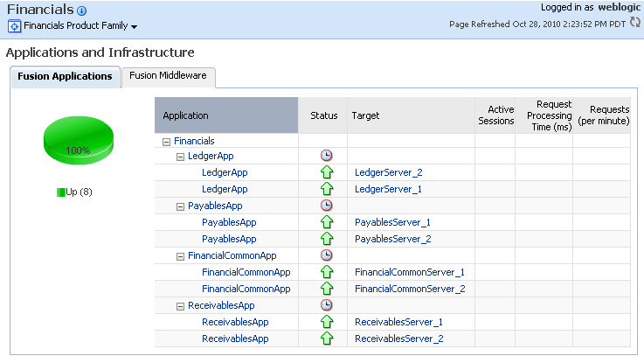The image size is (644, 356).
Task: Collapse the LedgerApp group node
Action: [x=180, y=157]
